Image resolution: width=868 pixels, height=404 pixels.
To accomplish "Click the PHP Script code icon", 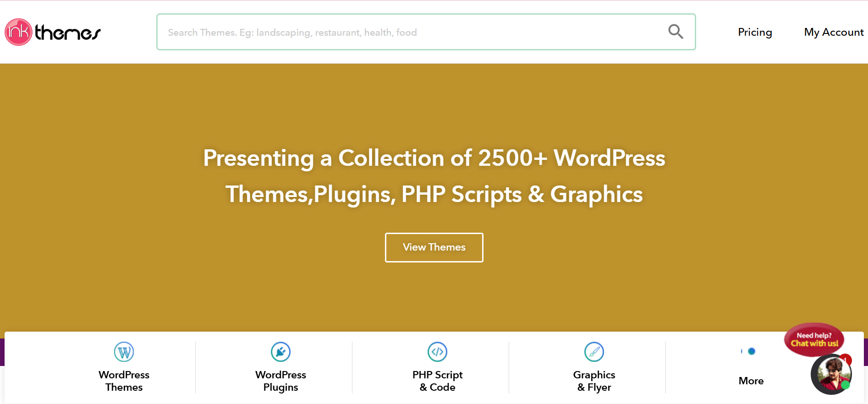I will click(437, 352).
